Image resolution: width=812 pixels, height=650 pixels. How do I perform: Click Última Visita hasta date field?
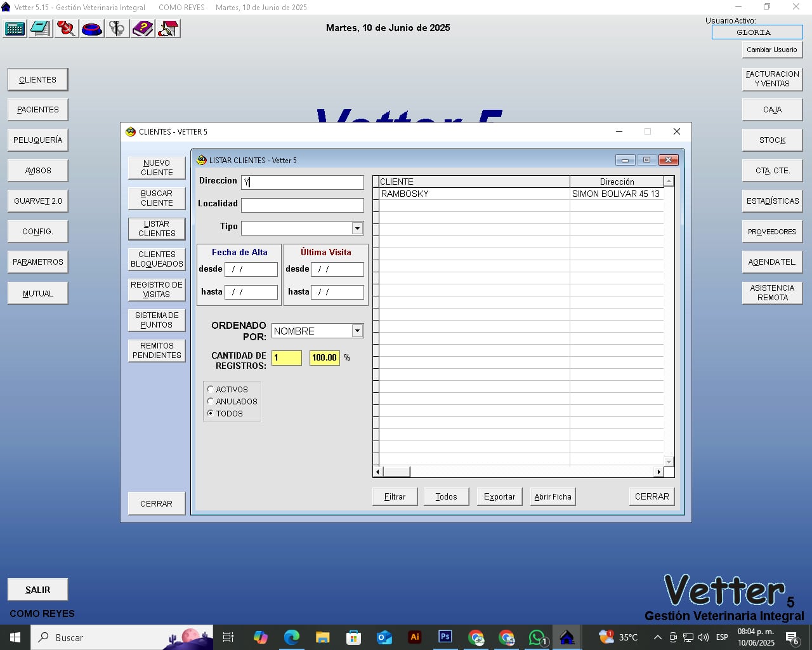[337, 292]
